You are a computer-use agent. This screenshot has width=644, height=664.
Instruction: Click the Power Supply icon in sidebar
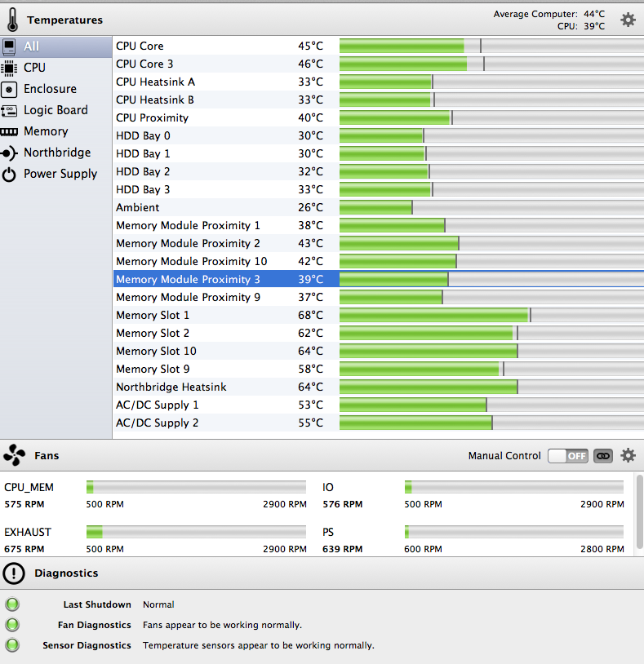(x=9, y=174)
